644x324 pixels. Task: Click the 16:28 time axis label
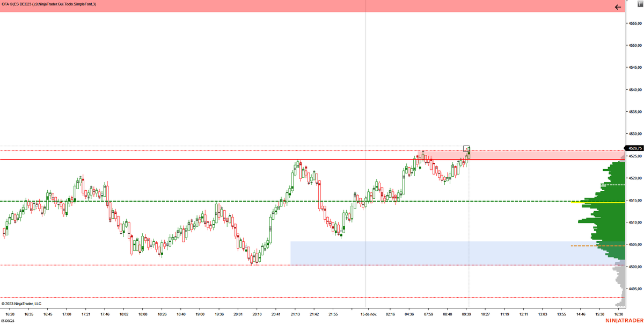pos(10,314)
